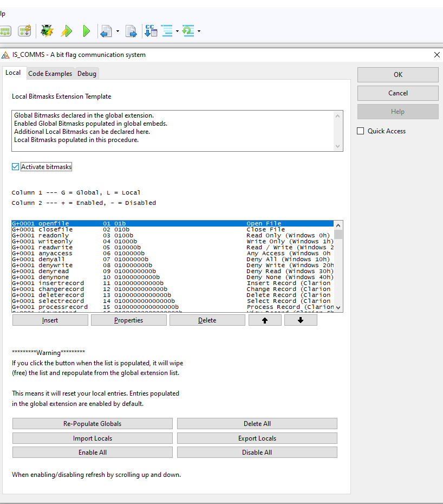The height and width of the screenshot is (504, 443).
Task: Open the Debug tab
Action: 87,74
